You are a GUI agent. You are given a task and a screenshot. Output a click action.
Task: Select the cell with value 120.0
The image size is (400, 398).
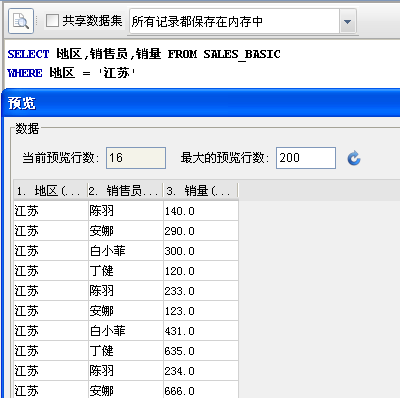(x=201, y=271)
